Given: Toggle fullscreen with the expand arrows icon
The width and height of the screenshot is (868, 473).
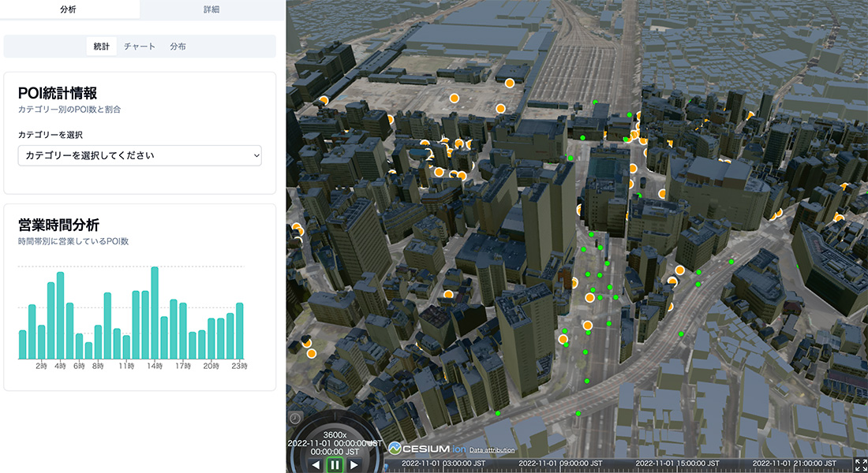Looking at the screenshot, I should tap(860, 464).
